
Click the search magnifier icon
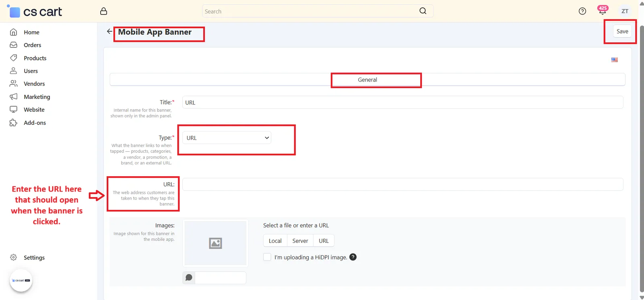423,11
